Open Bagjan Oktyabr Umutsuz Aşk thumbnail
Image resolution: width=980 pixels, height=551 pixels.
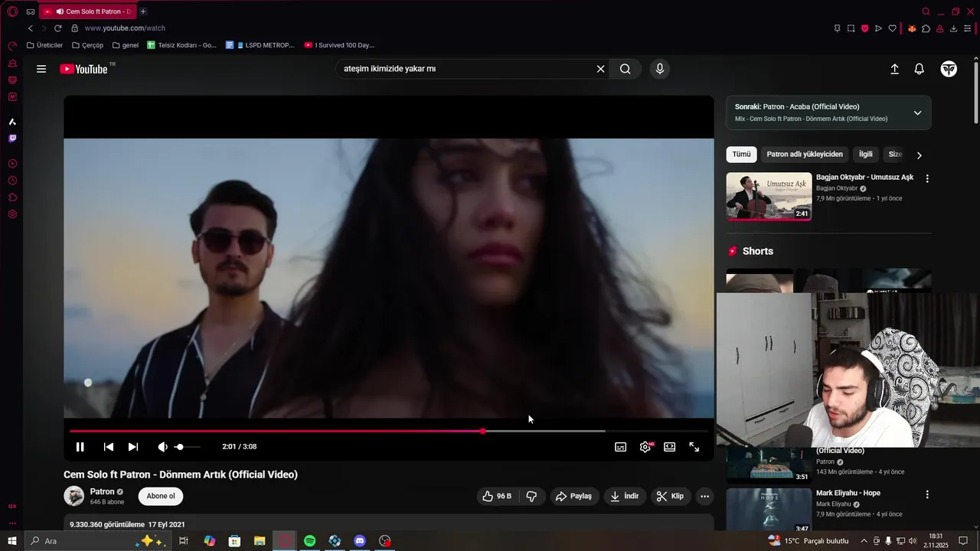point(769,197)
